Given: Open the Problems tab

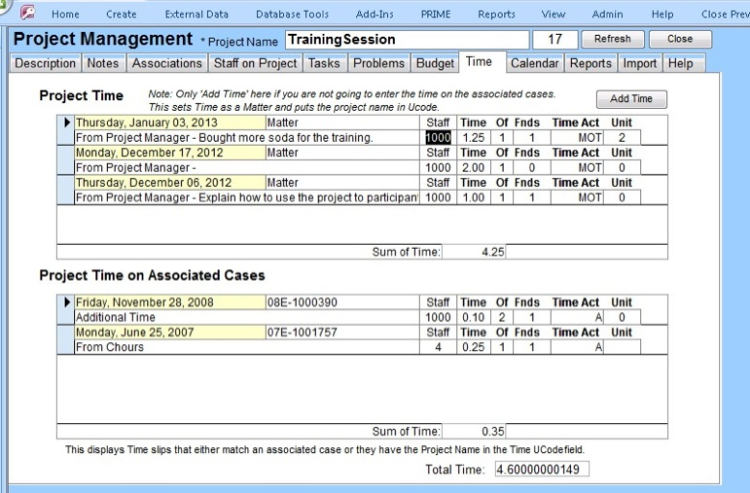Looking at the screenshot, I should [379, 63].
